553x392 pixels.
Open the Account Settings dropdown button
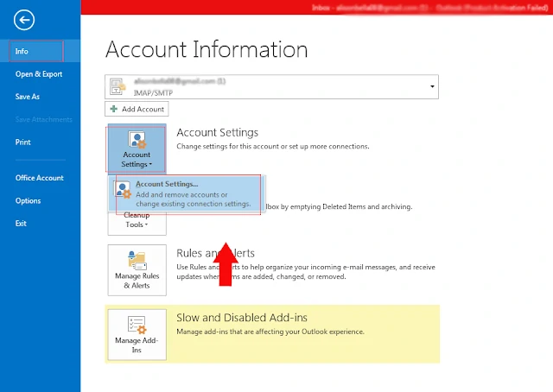pos(137,149)
